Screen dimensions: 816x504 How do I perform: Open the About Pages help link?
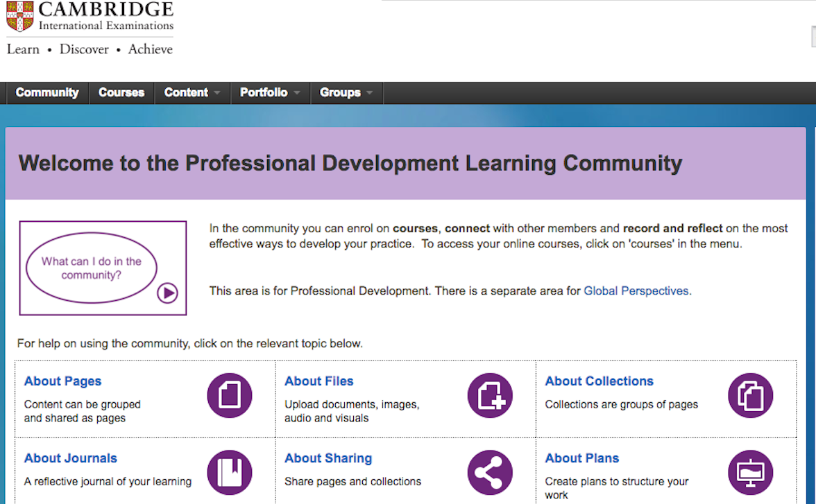point(63,381)
